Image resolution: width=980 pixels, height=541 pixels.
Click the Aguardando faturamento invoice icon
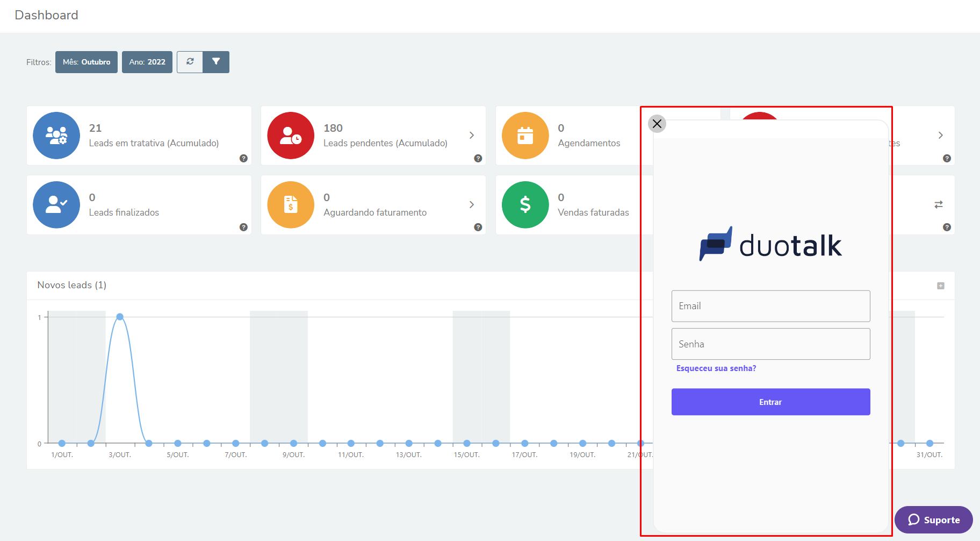pyautogui.click(x=291, y=205)
